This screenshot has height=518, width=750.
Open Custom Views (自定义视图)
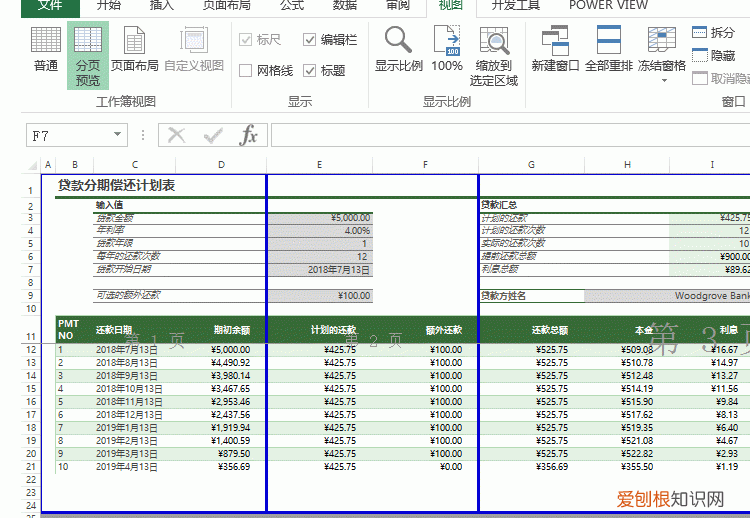[194, 48]
